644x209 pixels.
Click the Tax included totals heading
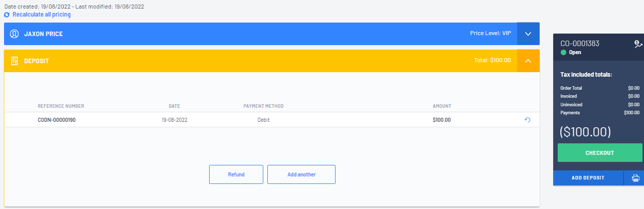click(x=586, y=75)
